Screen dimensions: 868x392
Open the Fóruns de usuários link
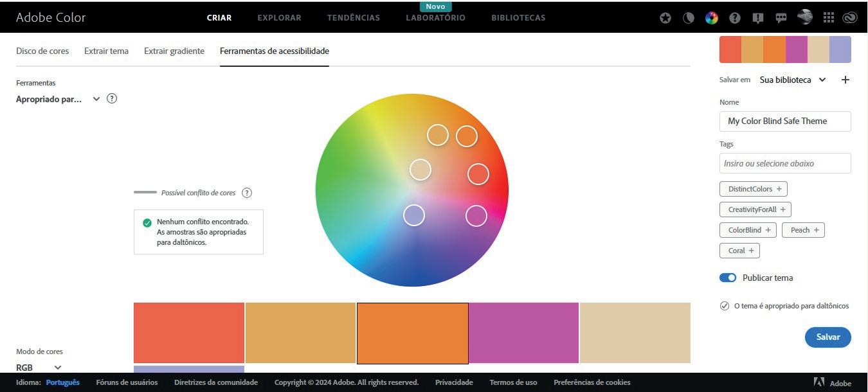click(127, 382)
